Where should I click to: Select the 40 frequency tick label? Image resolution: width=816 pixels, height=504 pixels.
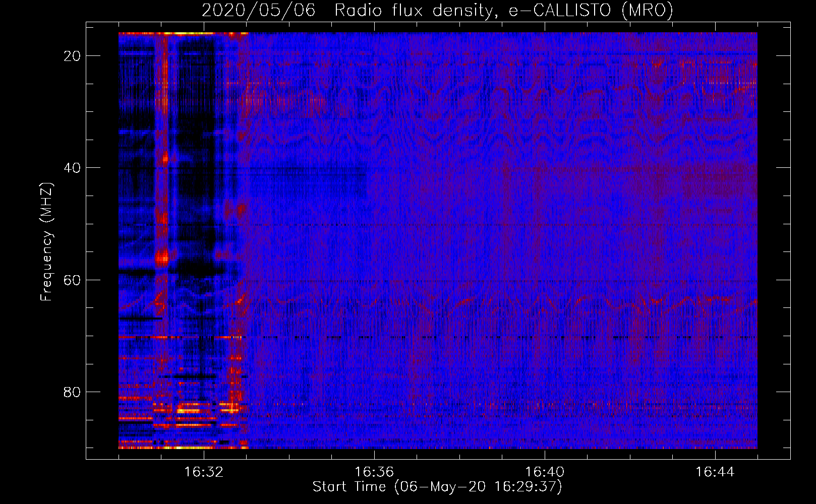click(x=72, y=168)
